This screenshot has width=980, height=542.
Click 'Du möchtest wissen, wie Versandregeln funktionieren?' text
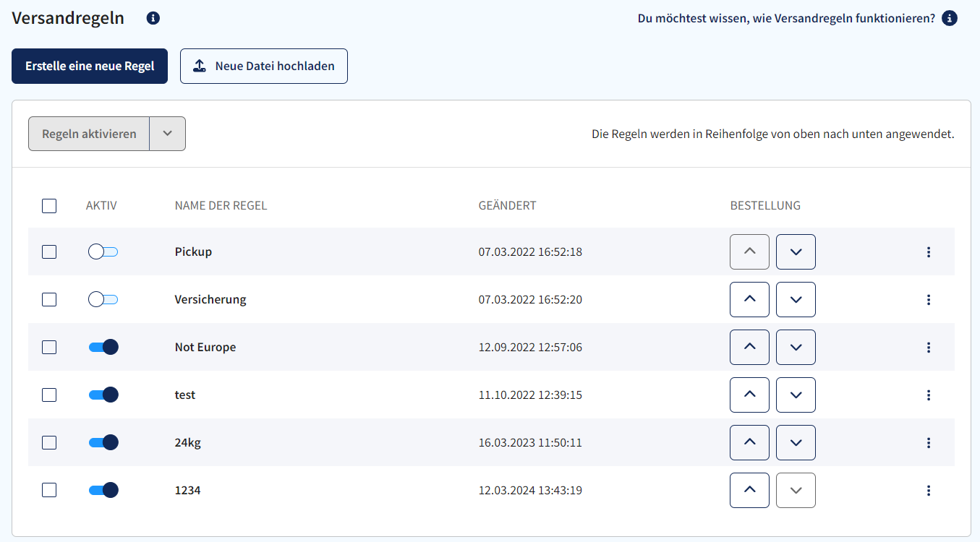coord(787,19)
